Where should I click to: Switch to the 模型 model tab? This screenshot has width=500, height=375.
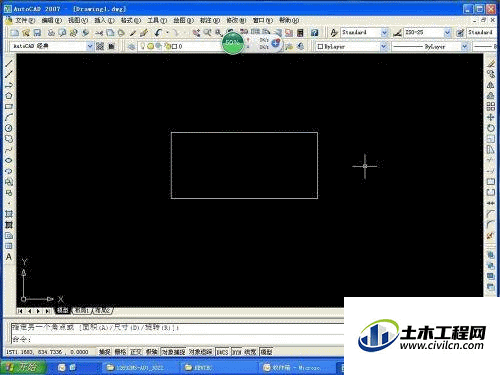tap(62, 310)
